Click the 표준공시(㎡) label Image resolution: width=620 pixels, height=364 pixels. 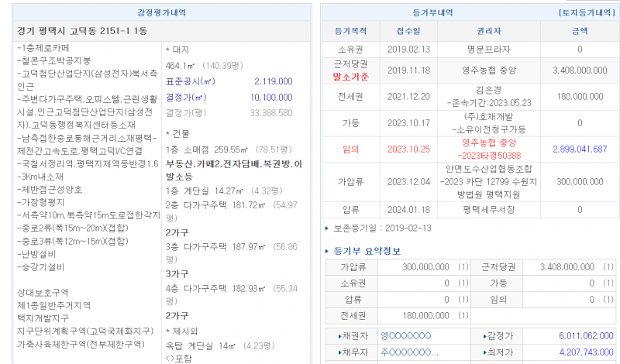click(x=186, y=81)
